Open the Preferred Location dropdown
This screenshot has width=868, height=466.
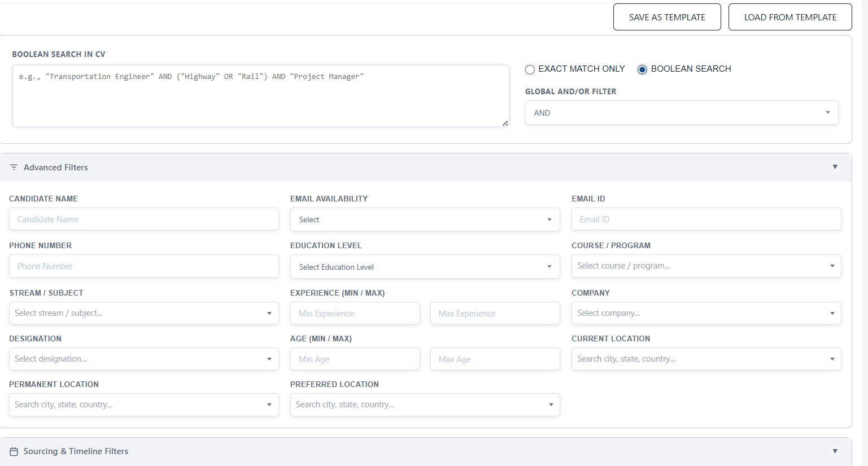[425, 405]
